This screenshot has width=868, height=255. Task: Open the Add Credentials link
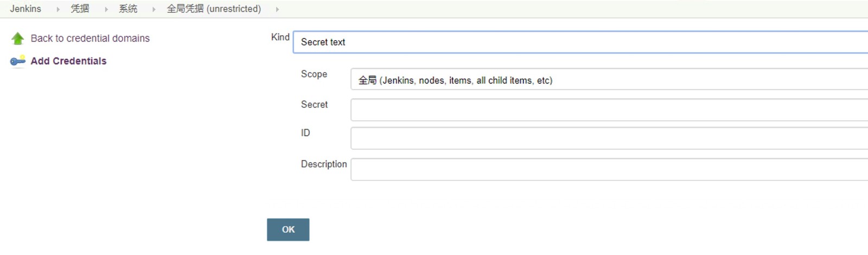point(68,61)
